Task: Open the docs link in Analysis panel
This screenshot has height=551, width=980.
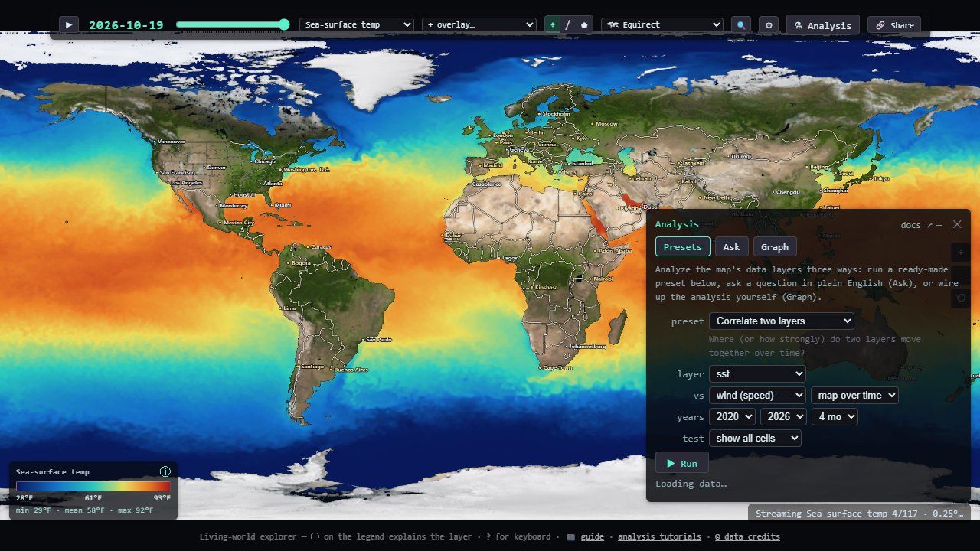Action: tap(917, 225)
